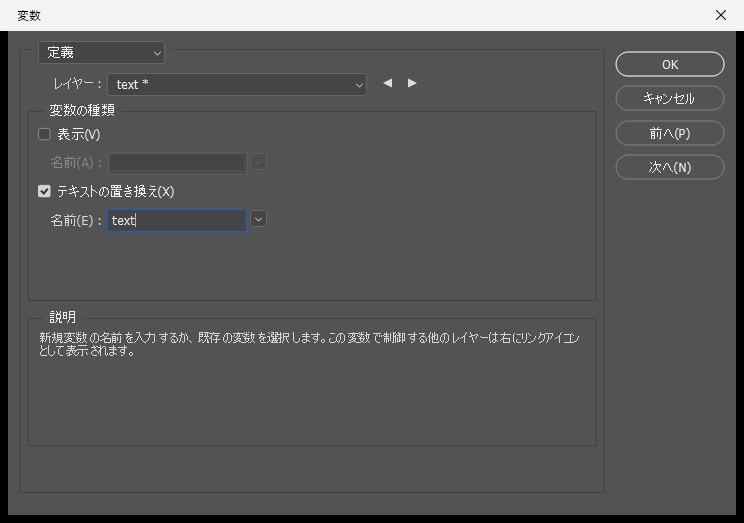Screen dimensions: 744x523
Task: Go to next layer with right arrow
Action: pos(412,83)
